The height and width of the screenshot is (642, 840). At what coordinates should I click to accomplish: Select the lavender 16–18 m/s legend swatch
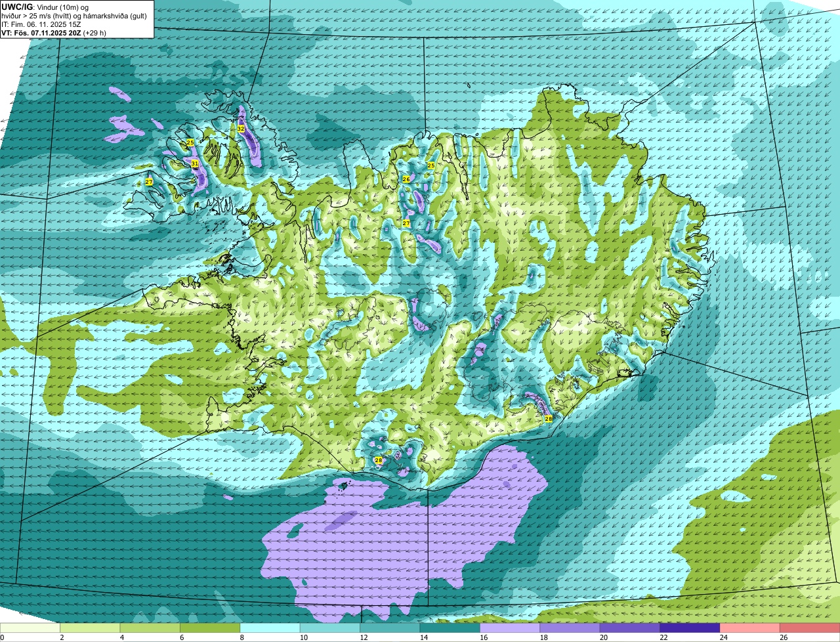(x=510, y=628)
